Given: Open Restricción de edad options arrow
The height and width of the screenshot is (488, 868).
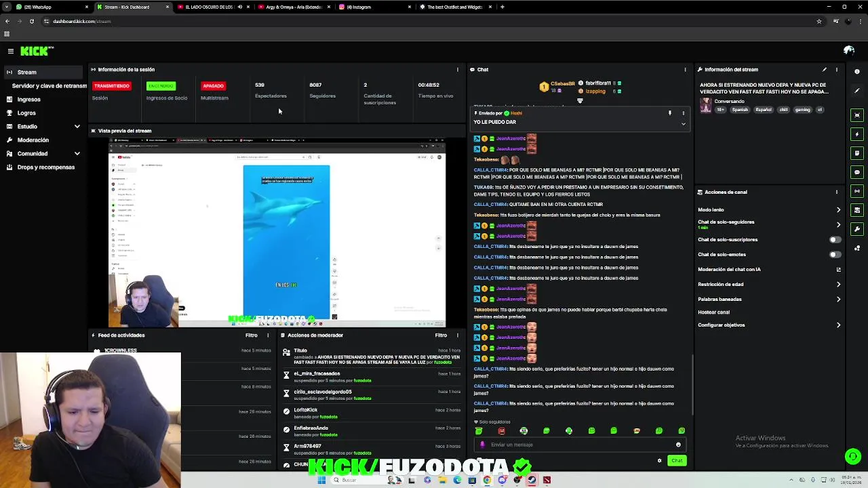Looking at the screenshot, I should [838, 284].
